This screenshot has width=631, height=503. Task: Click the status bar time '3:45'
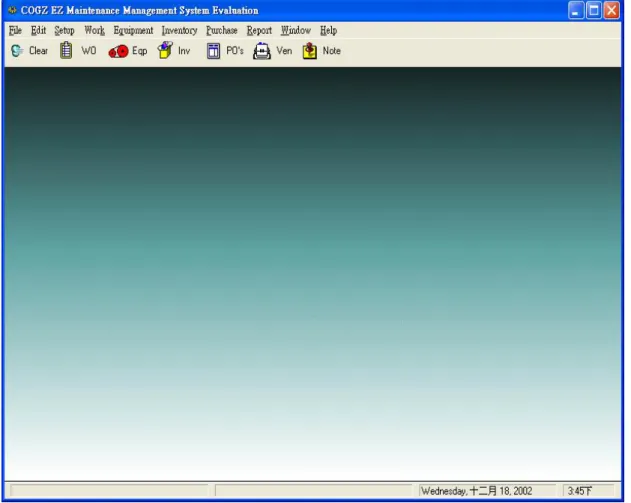579,491
